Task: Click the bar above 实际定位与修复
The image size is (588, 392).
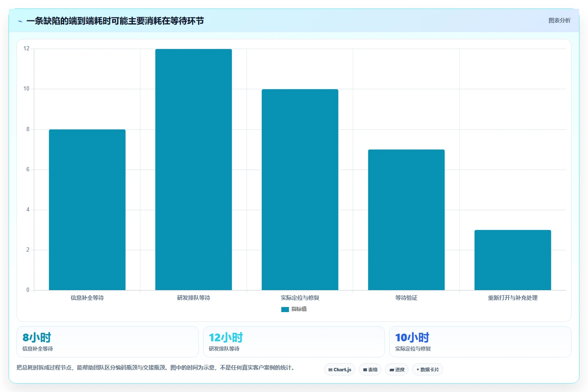Action: 300,189
